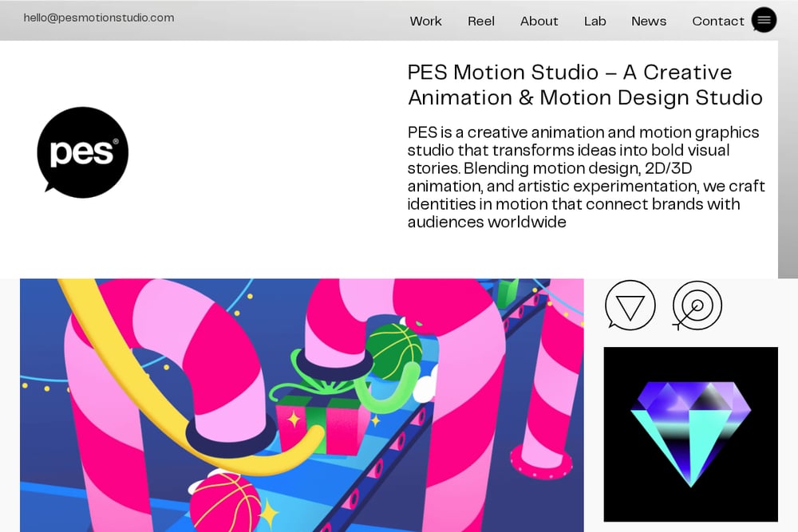Viewport: 798px width, 532px height.
Task: Open the hamburger menu button
Action: [764, 21]
